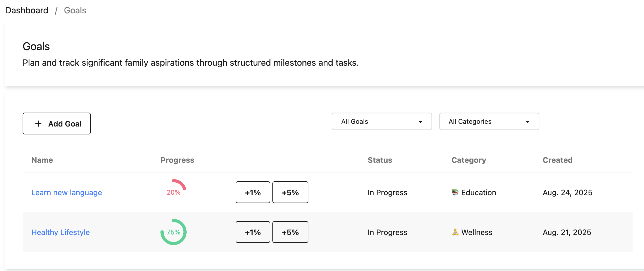Increase Healthy Lifestyle progress by 5%
Image resolution: width=644 pixels, height=271 pixels.
(290, 232)
